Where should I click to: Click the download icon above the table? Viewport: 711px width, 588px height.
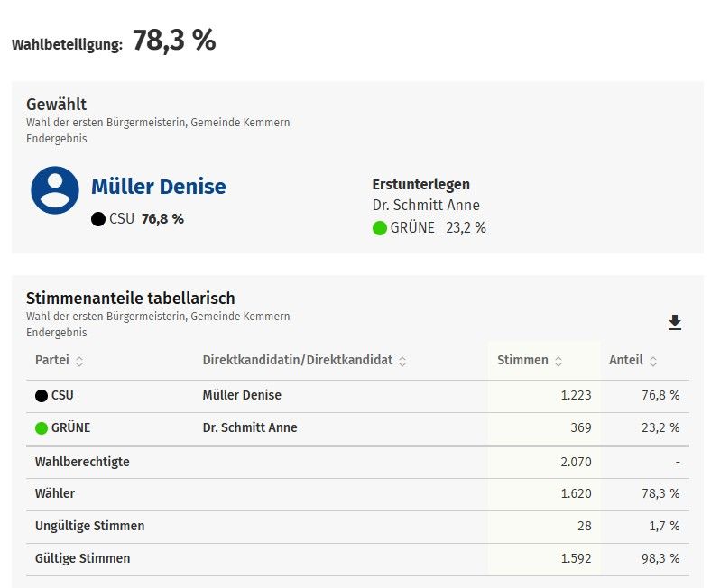click(x=674, y=323)
